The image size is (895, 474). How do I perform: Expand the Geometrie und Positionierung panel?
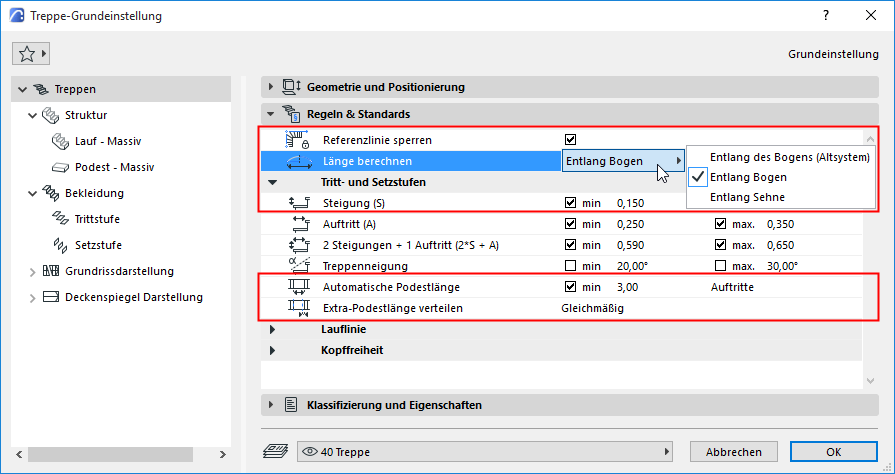[271, 87]
